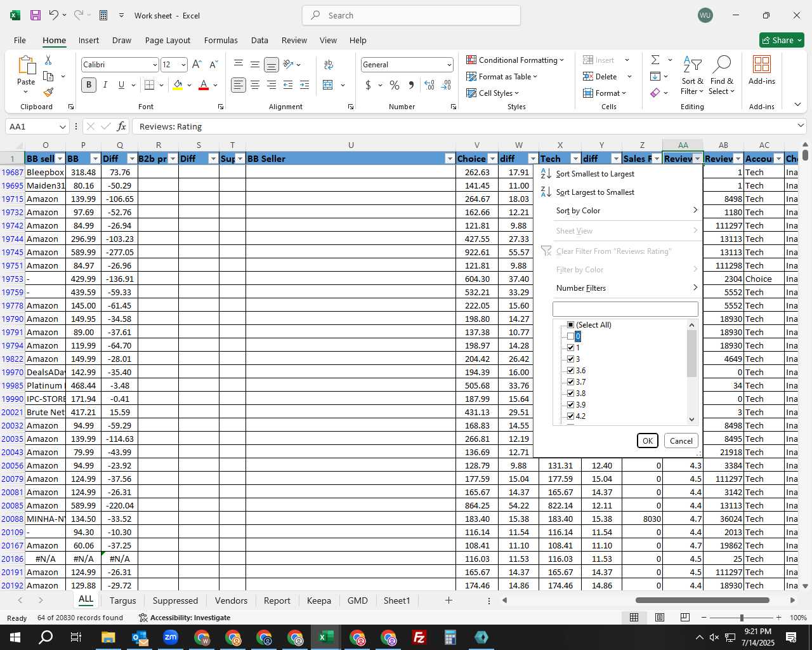Open the font size dropdown
The image size is (812, 650).
[183, 65]
